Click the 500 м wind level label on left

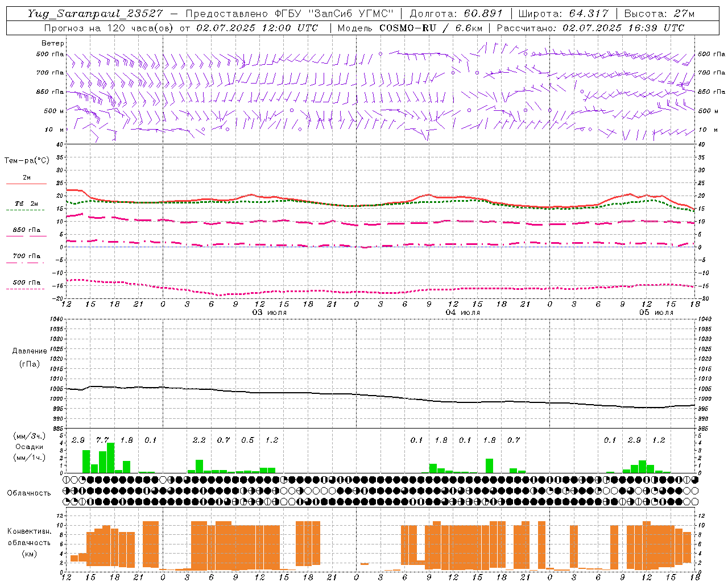[x=53, y=111]
